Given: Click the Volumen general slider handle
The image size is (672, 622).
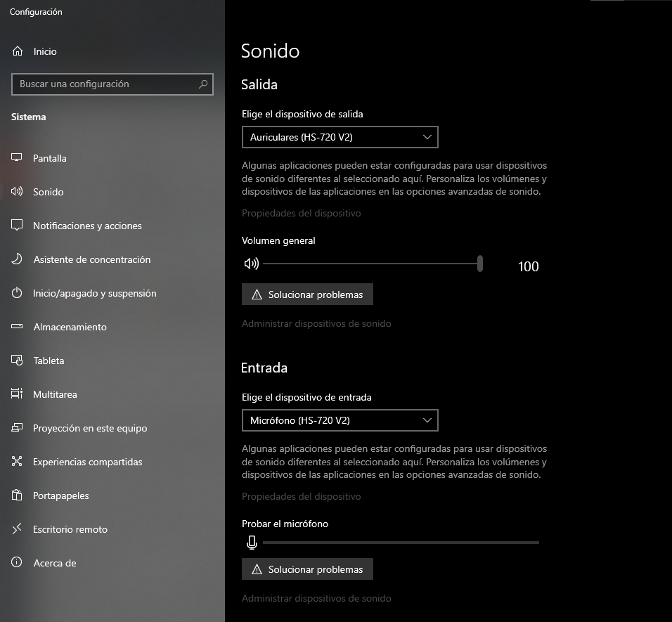Looking at the screenshot, I should pos(480,264).
